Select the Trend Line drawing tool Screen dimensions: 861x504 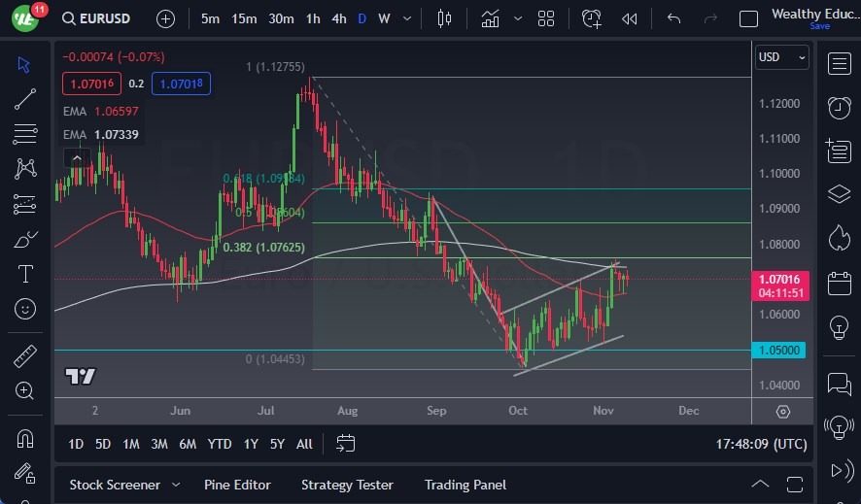tap(25, 99)
